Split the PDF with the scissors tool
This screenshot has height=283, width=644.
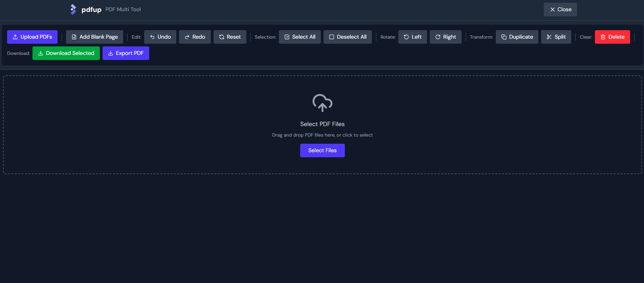556,37
